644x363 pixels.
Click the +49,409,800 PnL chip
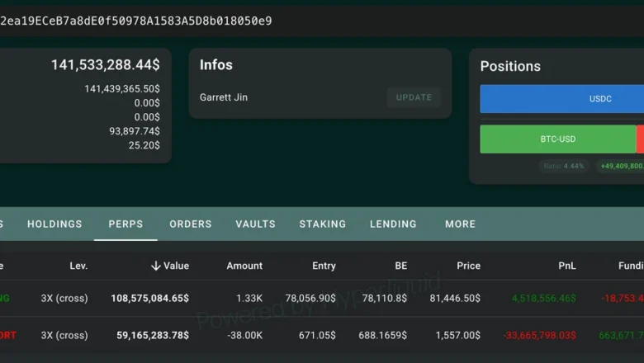[621, 166]
